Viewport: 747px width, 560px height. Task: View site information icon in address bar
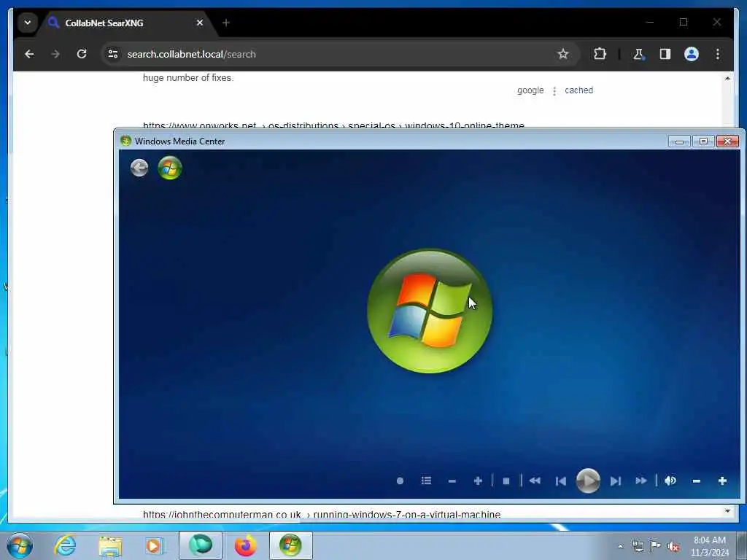[113, 54]
